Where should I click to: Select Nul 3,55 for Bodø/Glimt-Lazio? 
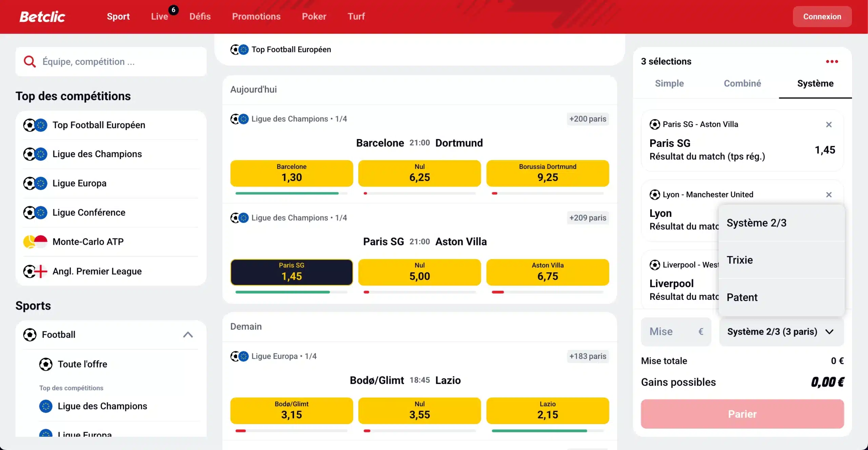coord(419,411)
